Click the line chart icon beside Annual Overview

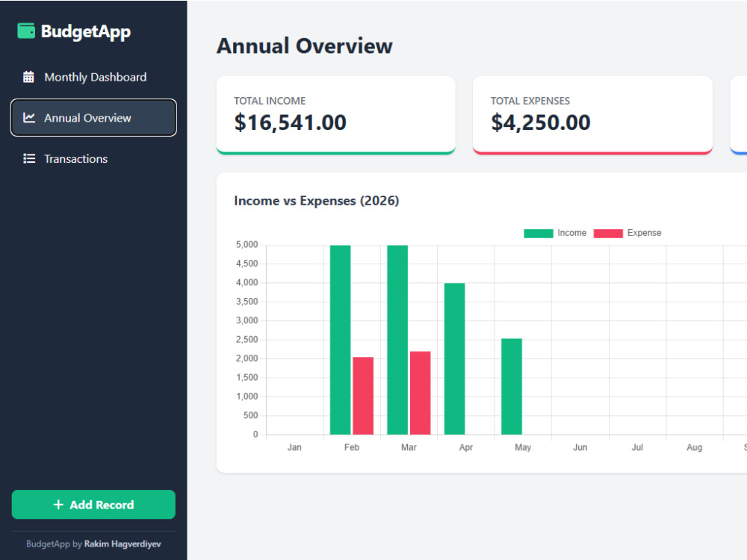[29, 117]
